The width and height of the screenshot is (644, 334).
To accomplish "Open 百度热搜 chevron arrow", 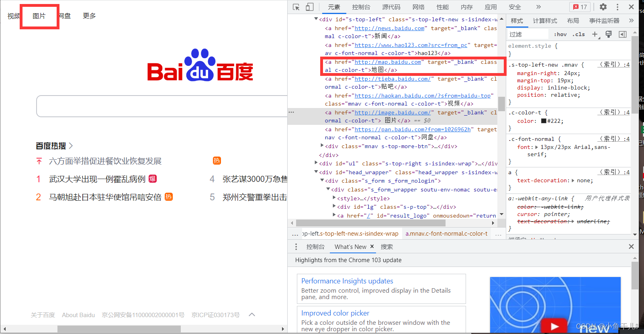I will tap(71, 145).
